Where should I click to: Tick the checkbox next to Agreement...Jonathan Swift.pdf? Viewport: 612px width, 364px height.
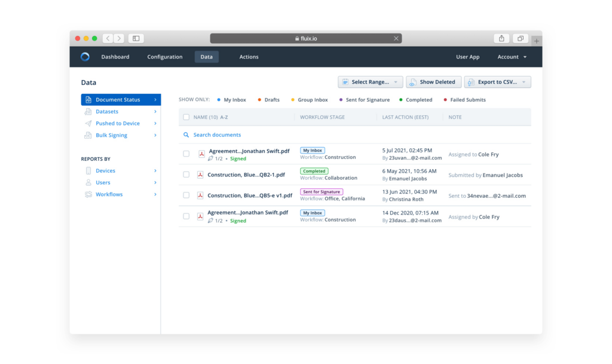[187, 154]
